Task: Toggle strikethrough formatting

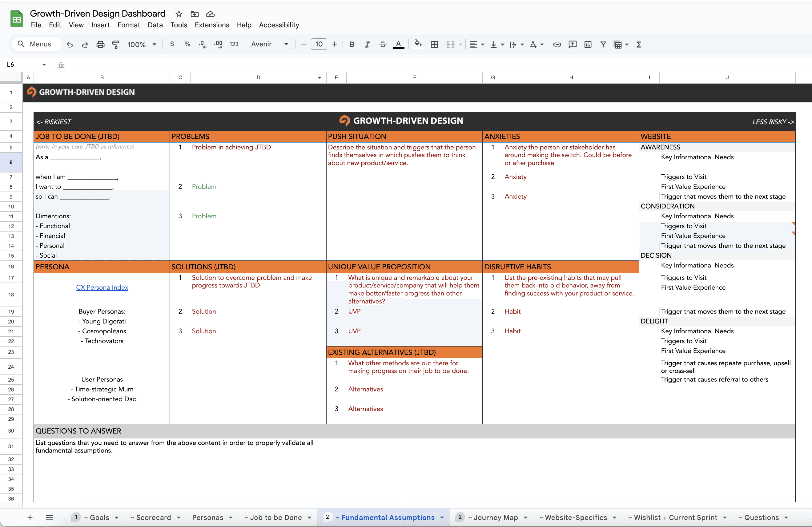Action: click(383, 44)
